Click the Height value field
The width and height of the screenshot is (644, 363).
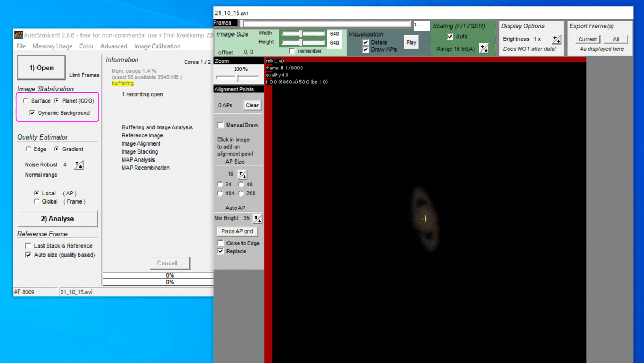[334, 43]
